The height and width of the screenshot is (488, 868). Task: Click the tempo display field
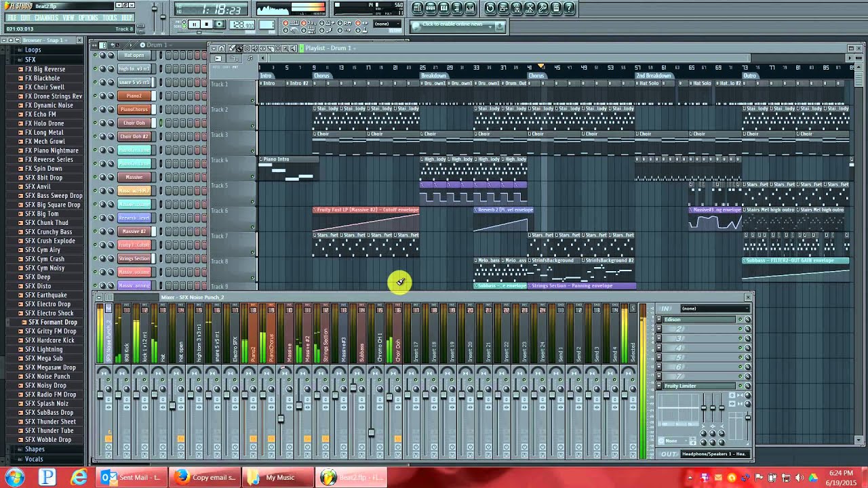coord(241,25)
